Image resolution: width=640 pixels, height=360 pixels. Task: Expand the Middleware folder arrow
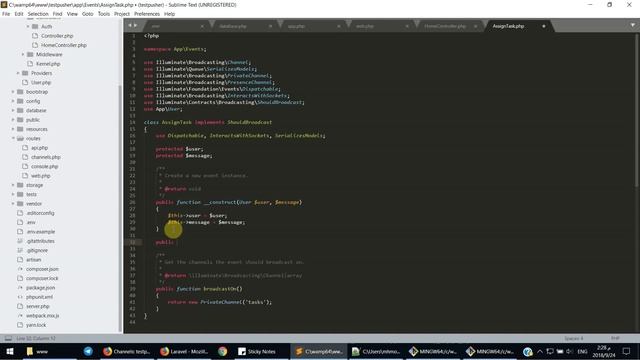pyautogui.click(x=23, y=54)
